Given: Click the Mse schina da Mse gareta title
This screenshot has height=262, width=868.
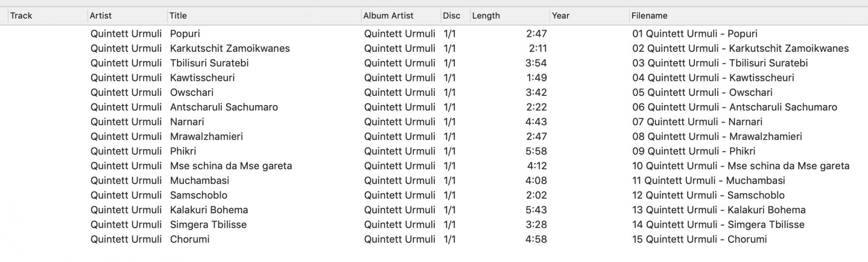Looking at the screenshot, I should [231, 166].
